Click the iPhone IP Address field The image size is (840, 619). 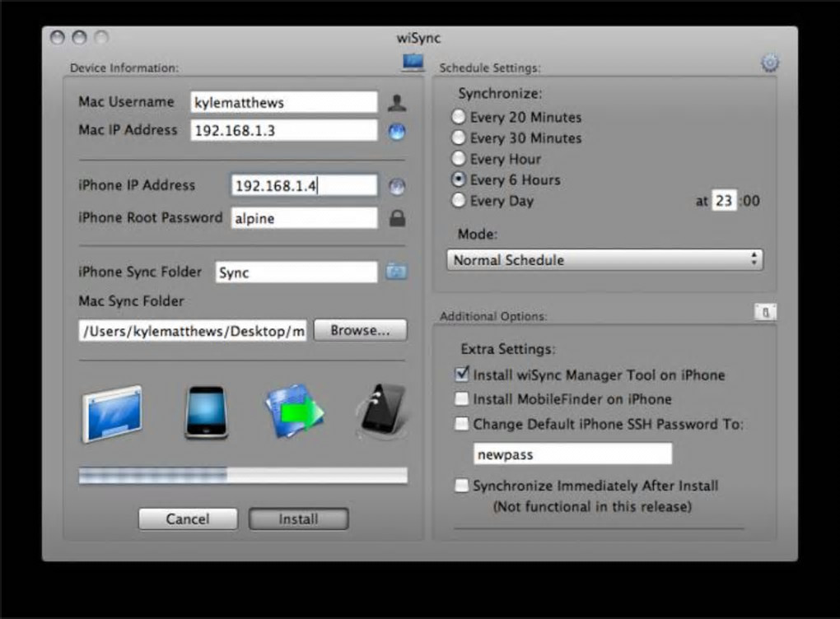(304, 186)
